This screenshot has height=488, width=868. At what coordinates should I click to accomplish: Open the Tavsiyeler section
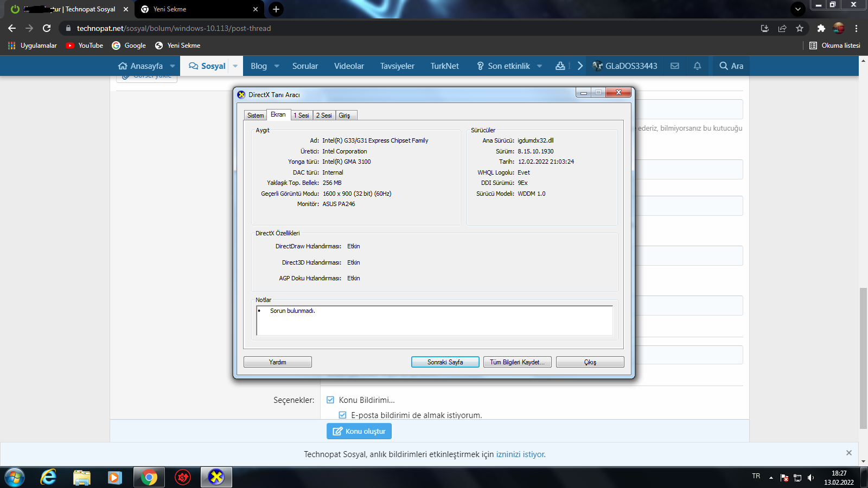[x=397, y=66]
